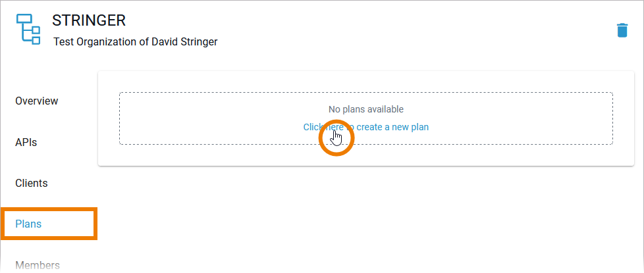This screenshot has height=273, width=644.
Task: Switch to the APIs tab
Action: pyautogui.click(x=26, y=142)
